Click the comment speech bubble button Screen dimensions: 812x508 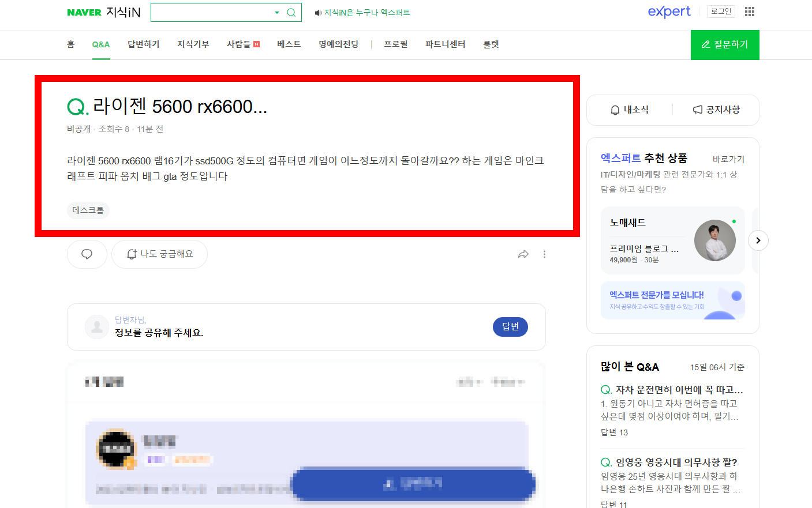pos(87,254)
